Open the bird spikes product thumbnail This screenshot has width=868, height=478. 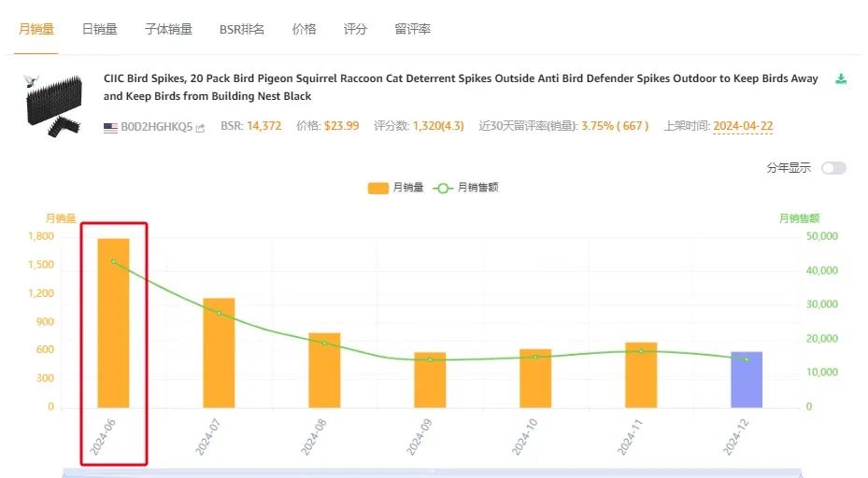coord(53,105)
